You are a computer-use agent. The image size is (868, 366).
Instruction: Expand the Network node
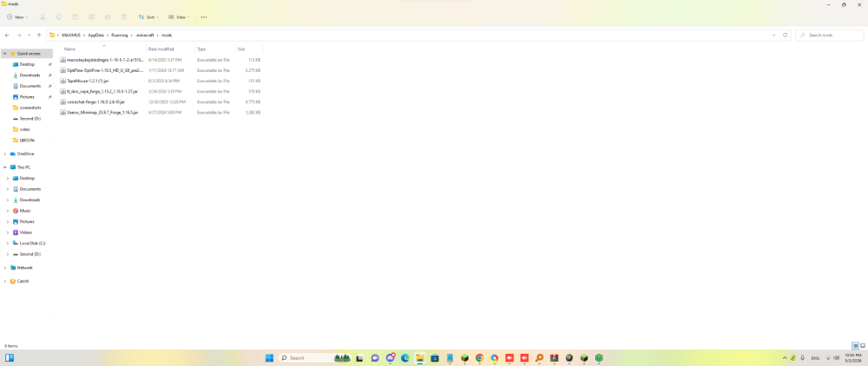click(5, 268)
